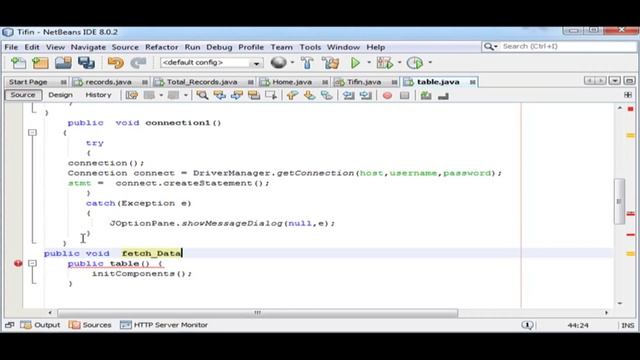
Task: Click the Undo arrow icon
Action: (x=116, y=63)
